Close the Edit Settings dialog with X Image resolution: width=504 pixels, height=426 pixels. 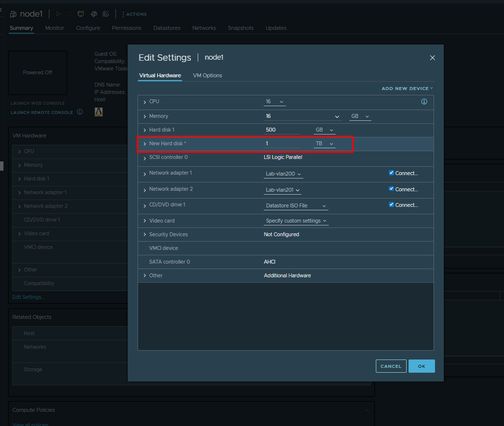tap(432, 58)
